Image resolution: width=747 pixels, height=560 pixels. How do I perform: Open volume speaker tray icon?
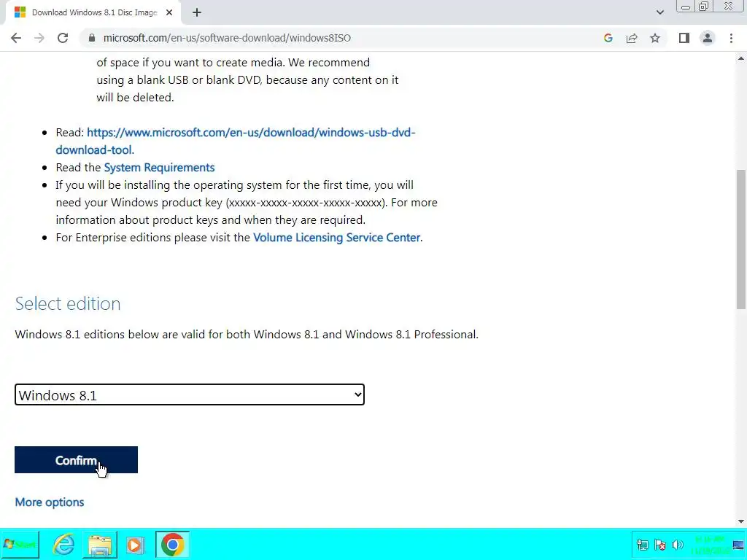pyautogui.click(x=677, y=545)
